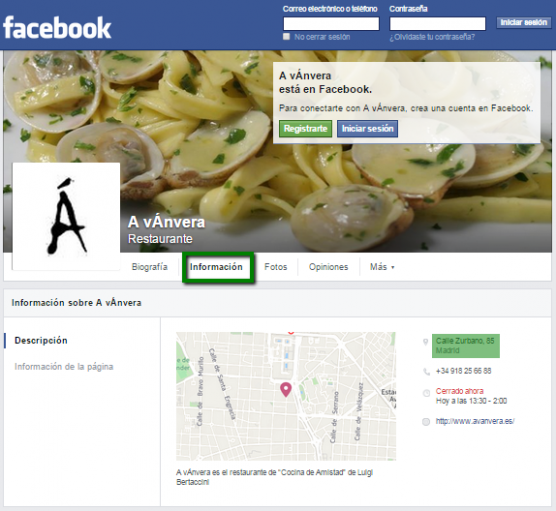Image resolution: width=556 pixels, height=511 pixels.
Task: Open the Opiniones tab
Action: click(328, 267)
